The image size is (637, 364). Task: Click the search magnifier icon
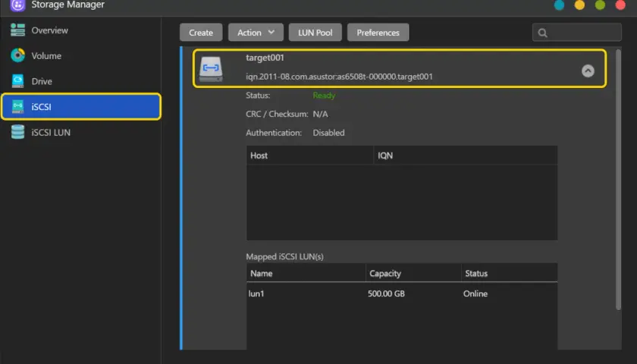[542, 33]
